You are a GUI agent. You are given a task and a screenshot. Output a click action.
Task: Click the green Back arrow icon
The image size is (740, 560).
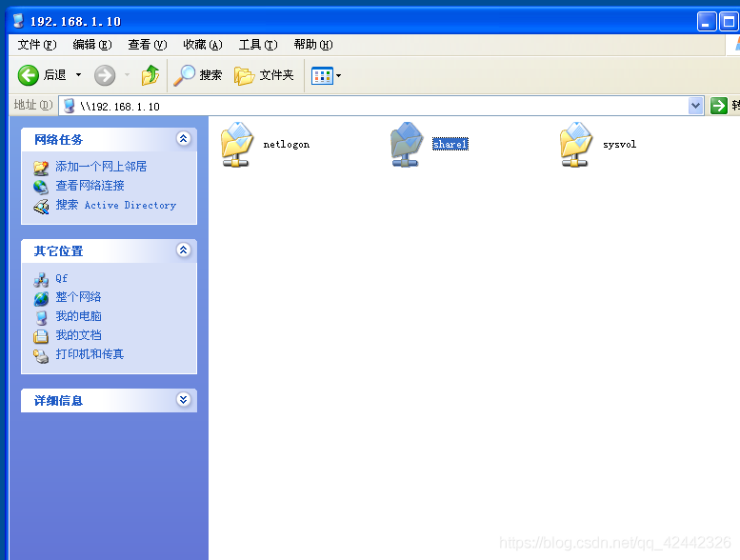pos(28,75)
